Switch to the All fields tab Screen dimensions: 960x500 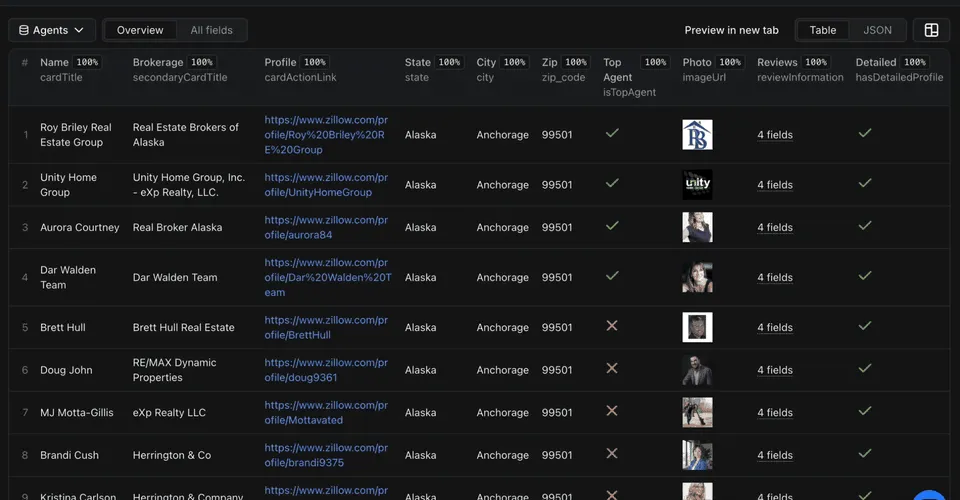pos(211,30)
